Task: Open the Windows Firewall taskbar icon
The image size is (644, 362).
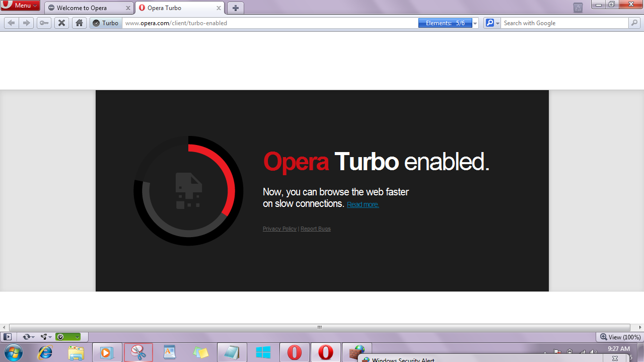Action: [357, 352]
